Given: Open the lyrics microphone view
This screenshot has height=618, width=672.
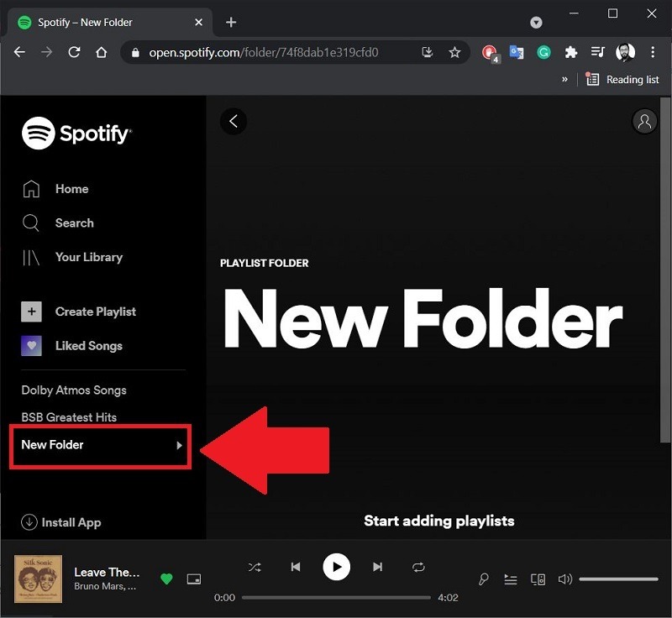Looking at the screenshot, I should point(484,579).
